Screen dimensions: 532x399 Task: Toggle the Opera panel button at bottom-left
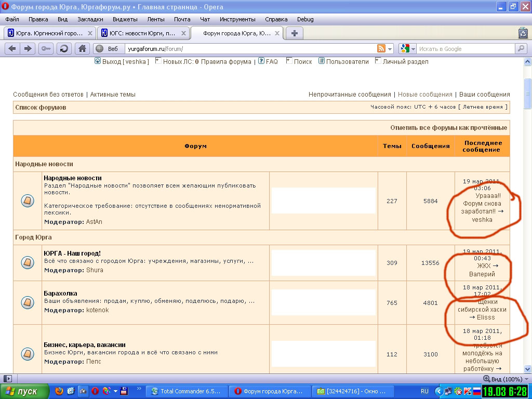[7, 379]
